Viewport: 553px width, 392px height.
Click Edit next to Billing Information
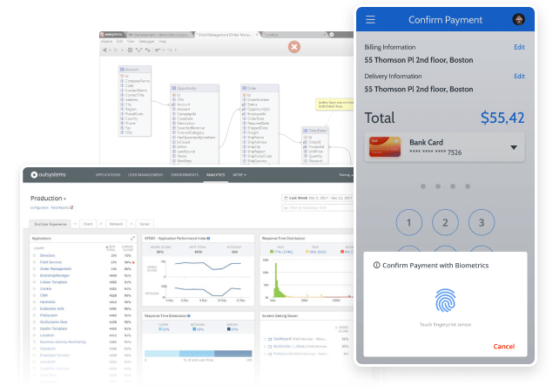519,47
